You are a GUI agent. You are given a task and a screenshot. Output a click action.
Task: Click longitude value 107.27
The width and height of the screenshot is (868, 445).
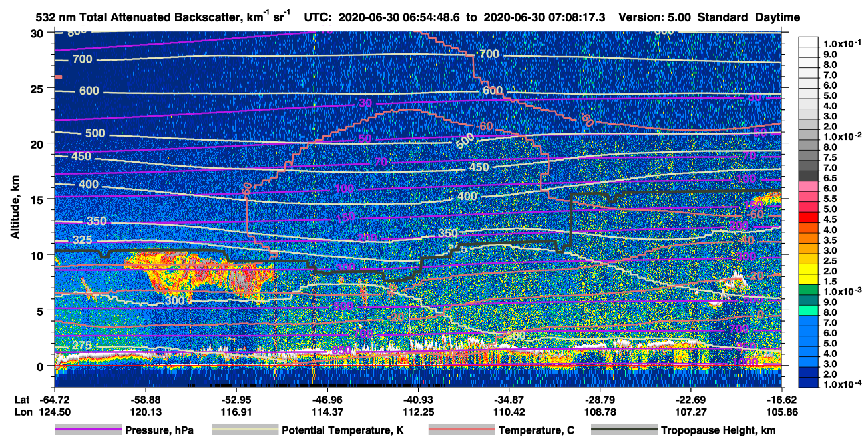pos(692,412)
